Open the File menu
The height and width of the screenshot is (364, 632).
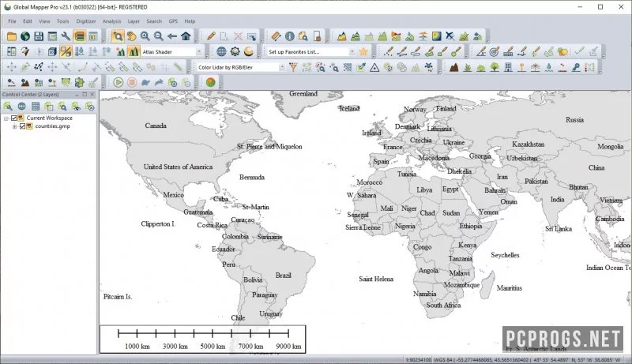pos(12,21)
